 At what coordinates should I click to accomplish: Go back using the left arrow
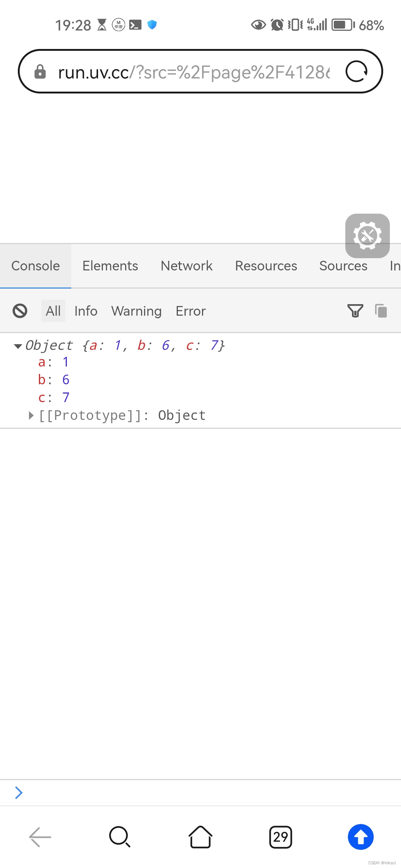coord(40,837)
